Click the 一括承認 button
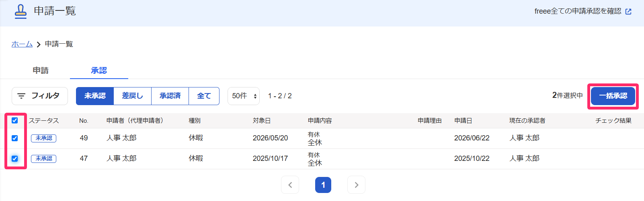Image resolution: width=644 pixels, height=201 pixels. pos(613,96)
